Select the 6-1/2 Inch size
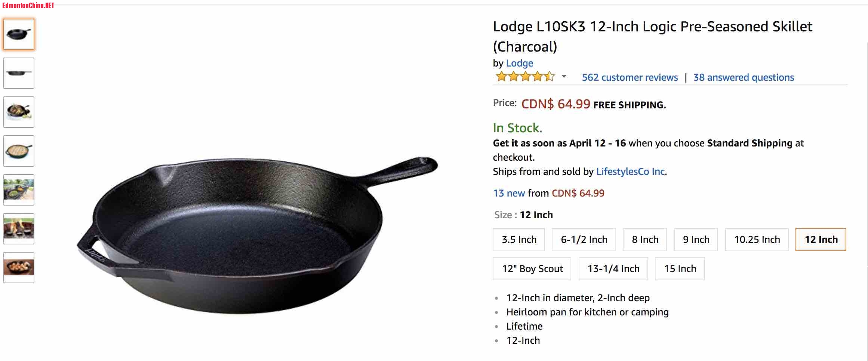 click(x=584, y=240)
